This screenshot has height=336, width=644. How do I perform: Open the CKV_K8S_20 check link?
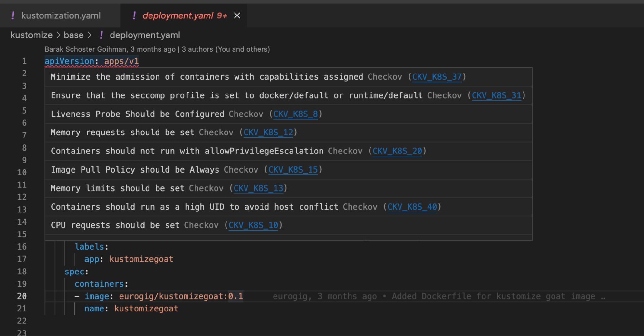[397, 151]
